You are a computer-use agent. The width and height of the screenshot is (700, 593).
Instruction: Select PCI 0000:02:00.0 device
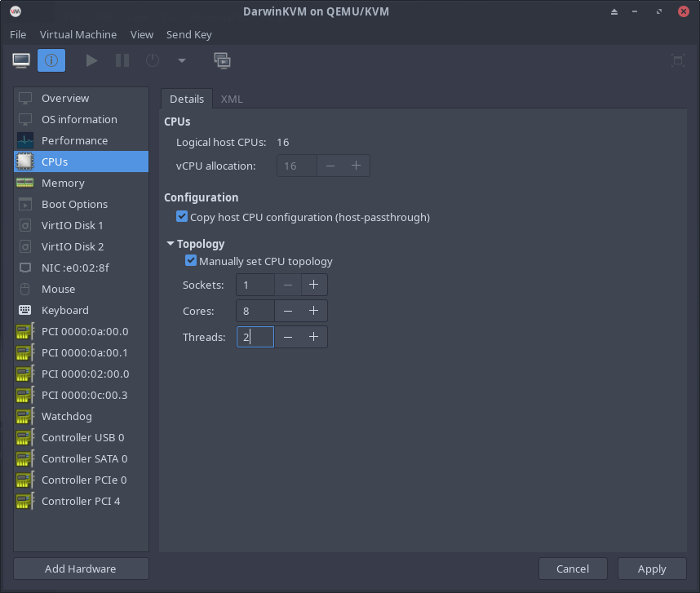pyautogui.click(x=82, y=374)
